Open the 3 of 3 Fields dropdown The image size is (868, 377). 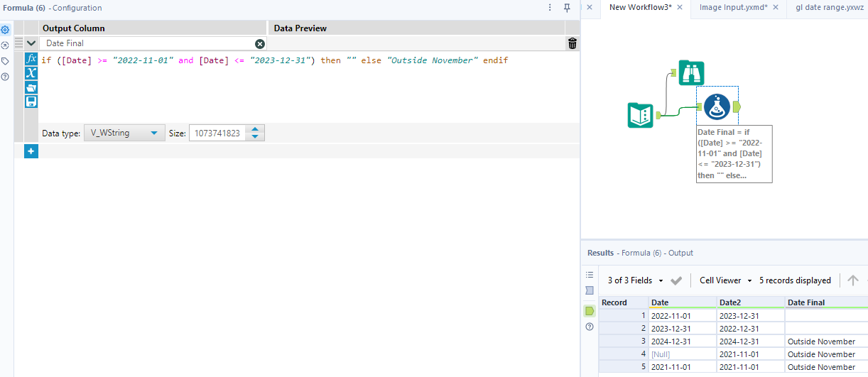636,280
